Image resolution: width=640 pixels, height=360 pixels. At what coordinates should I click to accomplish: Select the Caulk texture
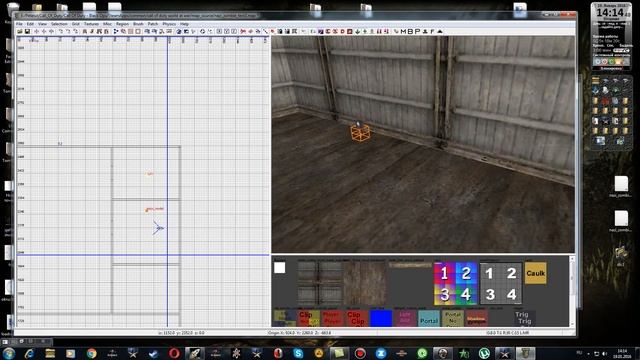pos(536,273)
